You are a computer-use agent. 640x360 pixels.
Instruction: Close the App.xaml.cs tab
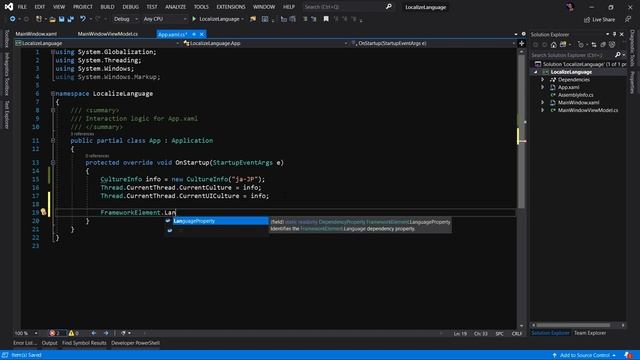pos(201,34)
